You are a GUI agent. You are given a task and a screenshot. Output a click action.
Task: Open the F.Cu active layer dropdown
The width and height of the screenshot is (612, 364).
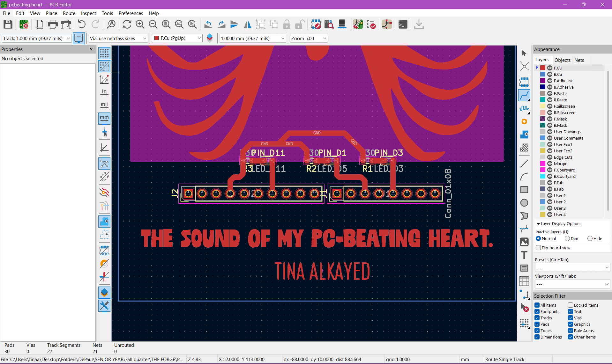pos(177,38)
